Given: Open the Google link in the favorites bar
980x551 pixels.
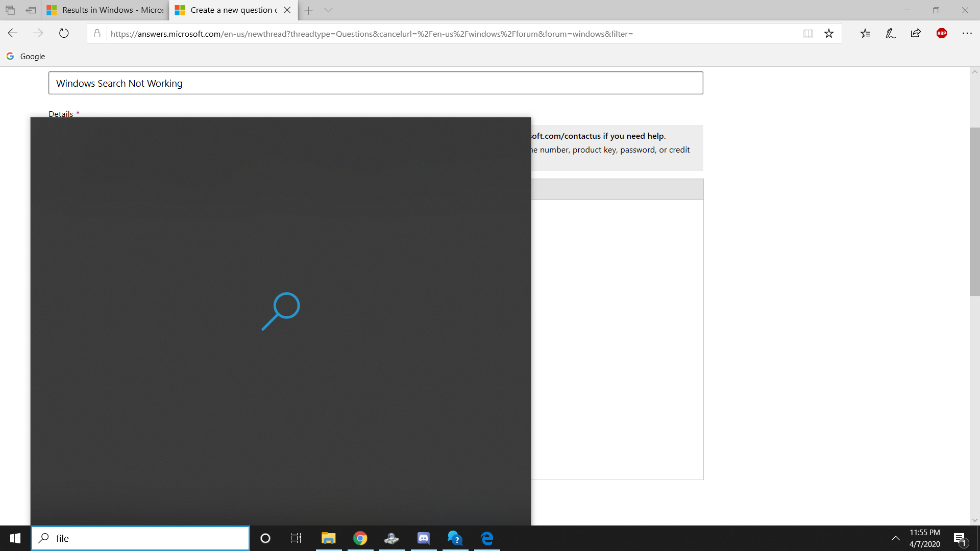Looking at the screenshot, I should (26, 56).
